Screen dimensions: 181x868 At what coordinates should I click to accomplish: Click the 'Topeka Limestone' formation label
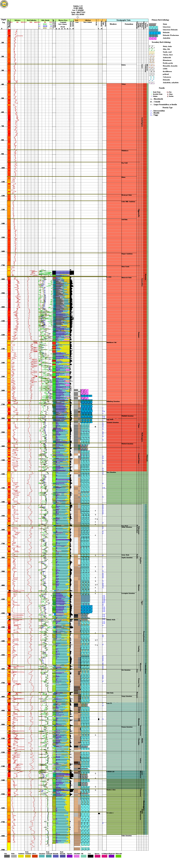click(127, 558)
